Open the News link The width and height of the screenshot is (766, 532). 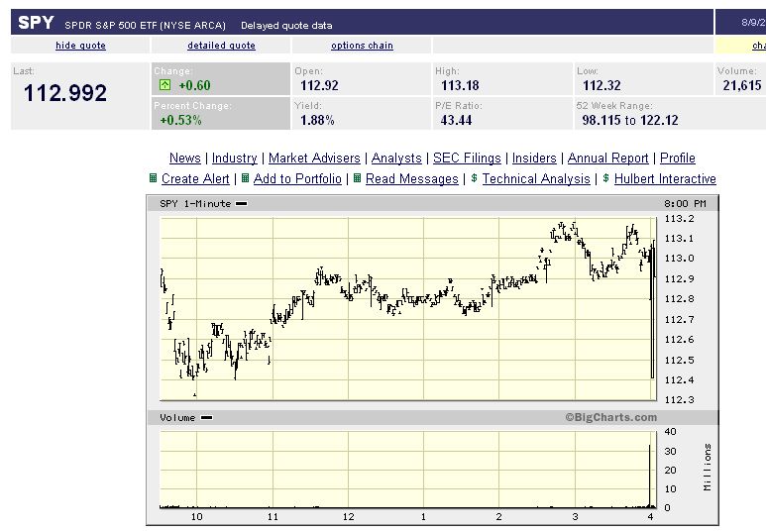[185, 159]
